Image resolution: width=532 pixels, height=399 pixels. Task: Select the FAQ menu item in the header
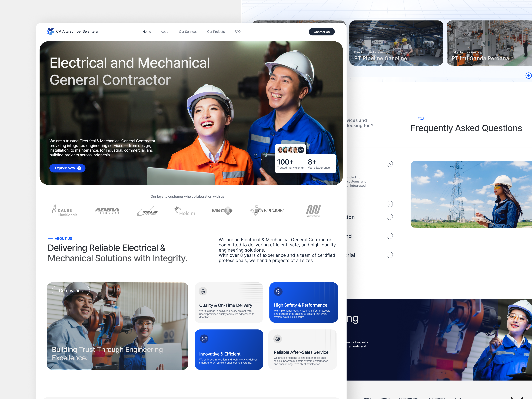coord(238,32)
